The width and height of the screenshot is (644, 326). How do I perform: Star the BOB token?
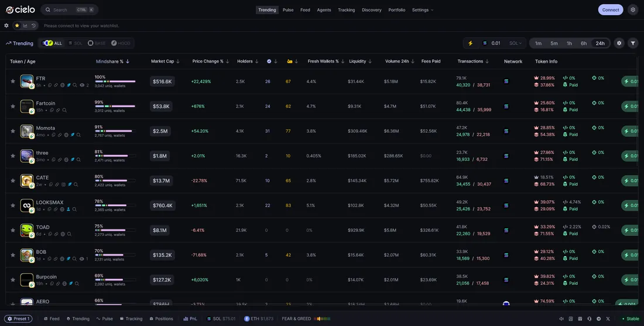point(13,255)
